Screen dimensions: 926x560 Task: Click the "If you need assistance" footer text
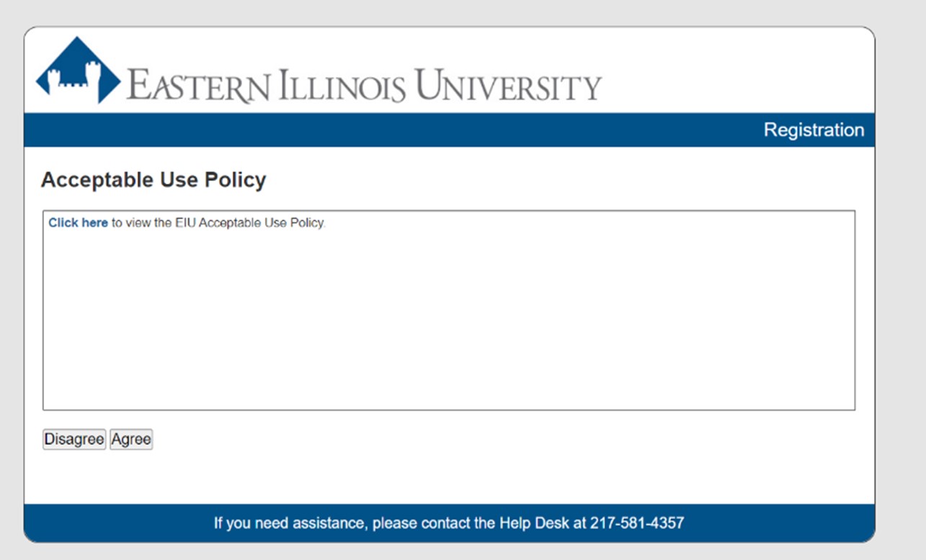[291, 523]
